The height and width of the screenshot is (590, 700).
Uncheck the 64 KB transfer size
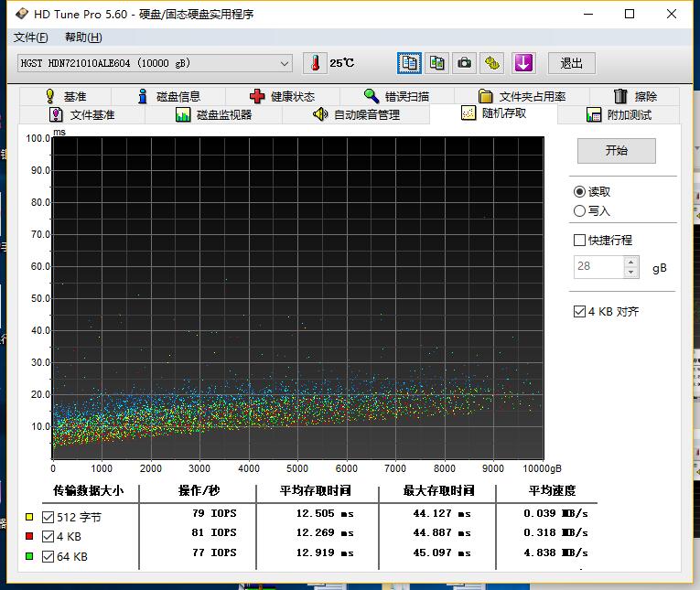(48, 556)
